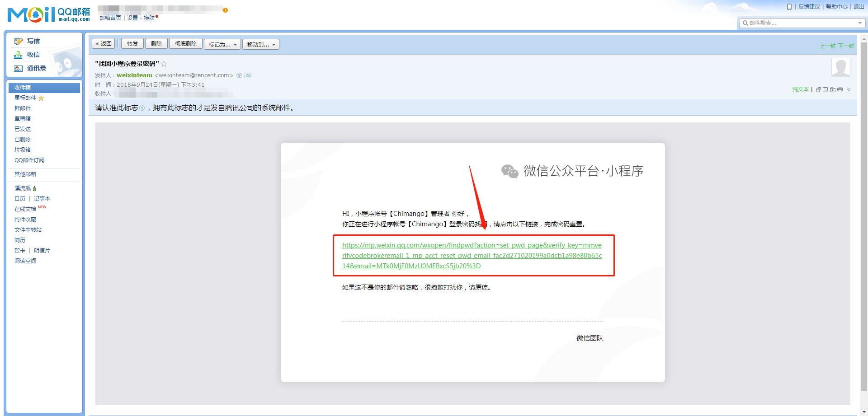Switch to 纯文本 plain text view

800,89
